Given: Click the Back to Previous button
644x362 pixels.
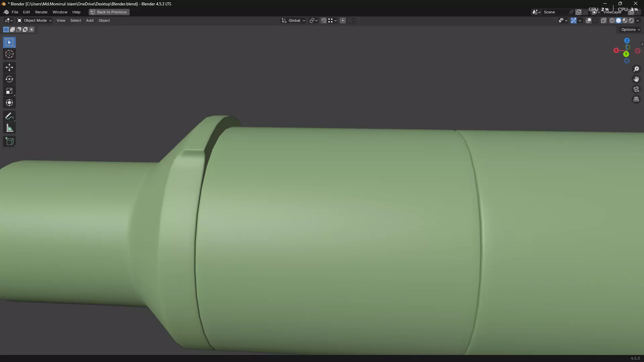Looking at the screenshot, I should click(x=109, y=12).
